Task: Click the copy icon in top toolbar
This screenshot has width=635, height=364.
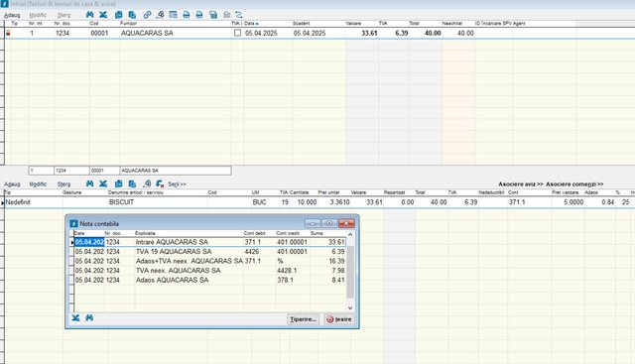Action: coord(119,15)
